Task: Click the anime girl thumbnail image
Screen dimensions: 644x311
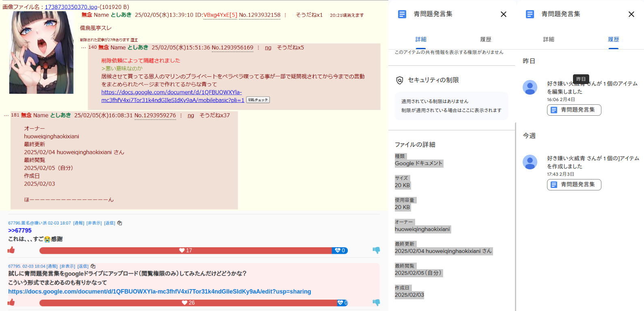Action: (x=41, y=52)
